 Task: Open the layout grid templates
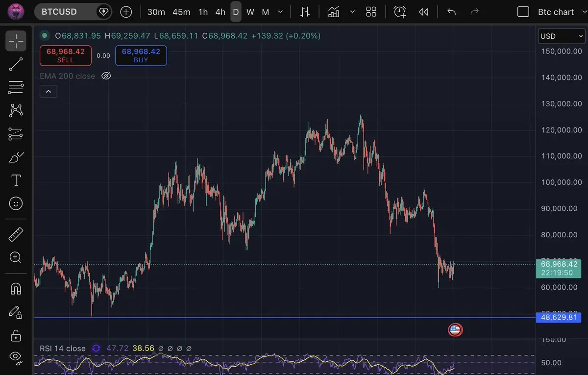371,12
